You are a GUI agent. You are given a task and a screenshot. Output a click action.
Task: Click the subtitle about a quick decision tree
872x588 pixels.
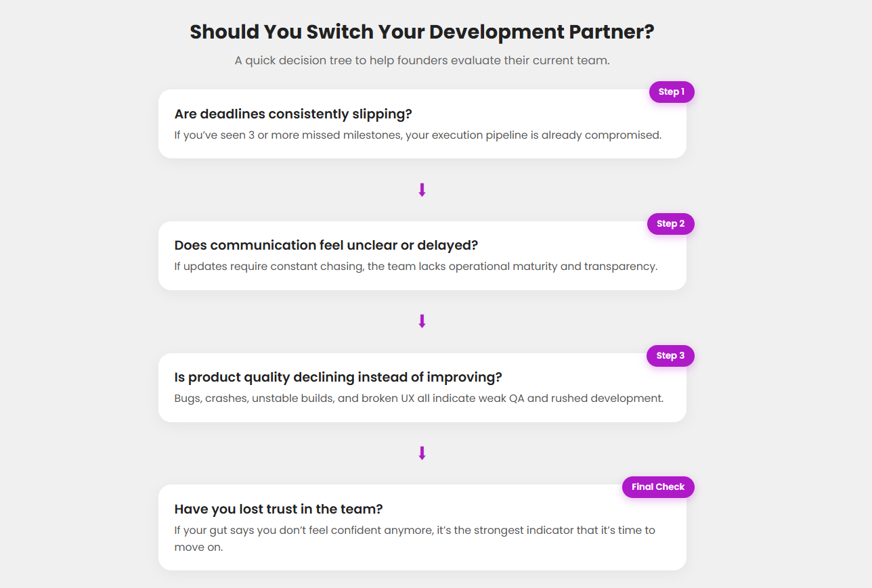[x=422, y=60]
